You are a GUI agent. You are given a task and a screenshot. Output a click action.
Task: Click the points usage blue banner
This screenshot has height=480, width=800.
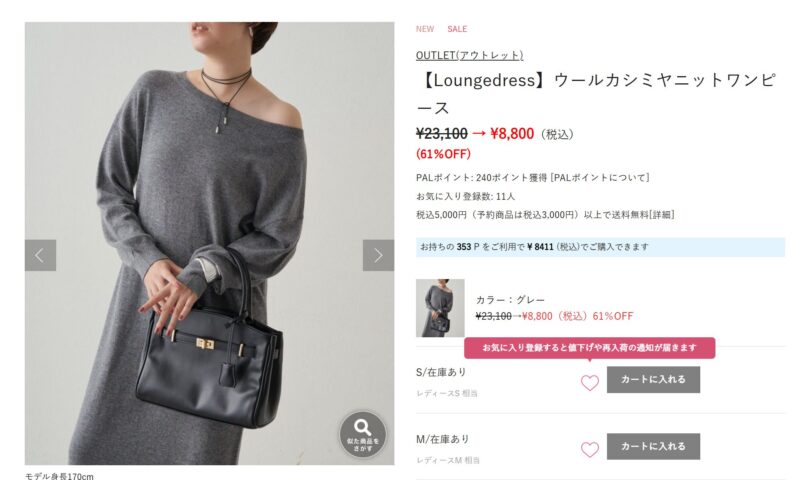600,247
